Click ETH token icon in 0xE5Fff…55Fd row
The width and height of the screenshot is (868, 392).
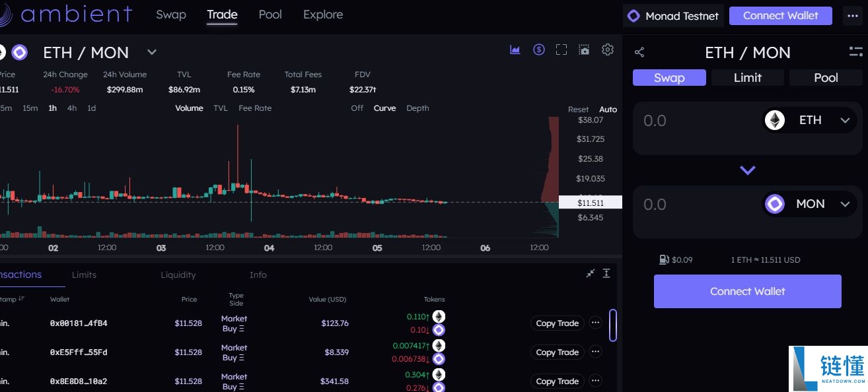coord(439,346)
